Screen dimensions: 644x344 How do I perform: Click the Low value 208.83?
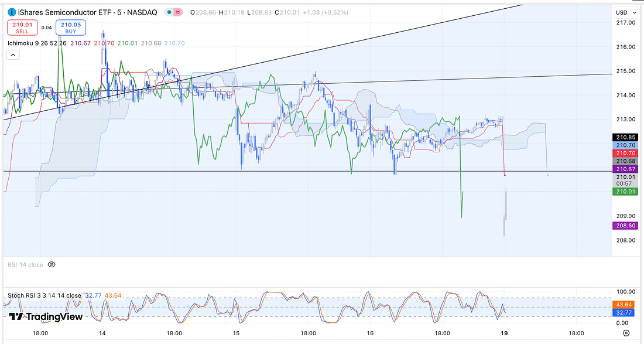261,12
